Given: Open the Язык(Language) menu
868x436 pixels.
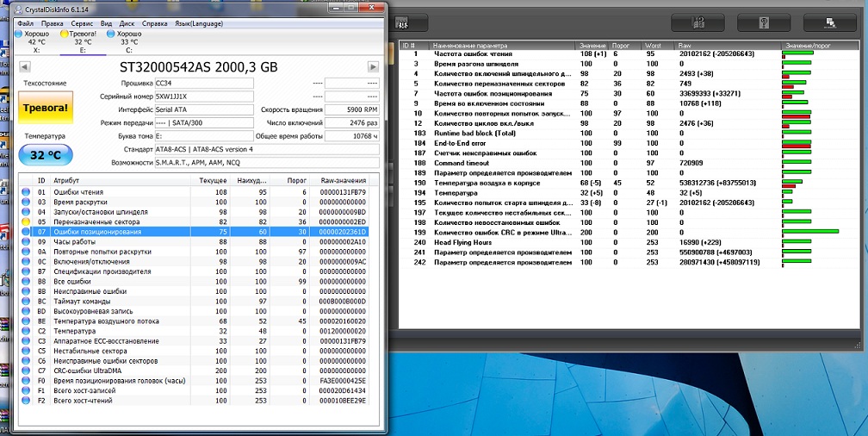Looking at the screenshot, I should 201,23.
